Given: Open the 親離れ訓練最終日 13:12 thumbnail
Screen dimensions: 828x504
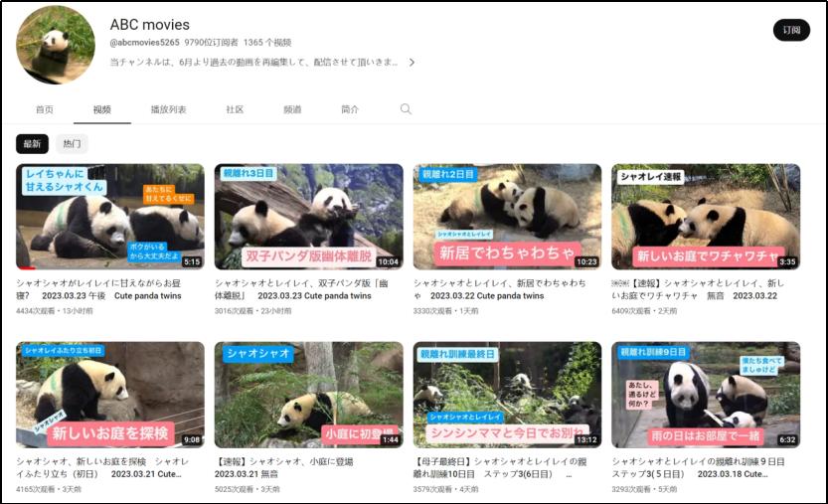Looking at the screenshot, I should pos(507,395).
